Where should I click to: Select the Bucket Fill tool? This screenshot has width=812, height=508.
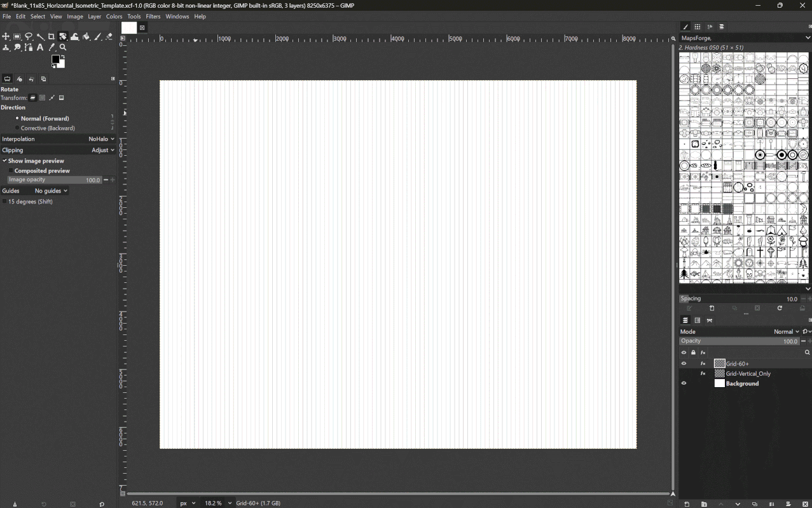86,37
